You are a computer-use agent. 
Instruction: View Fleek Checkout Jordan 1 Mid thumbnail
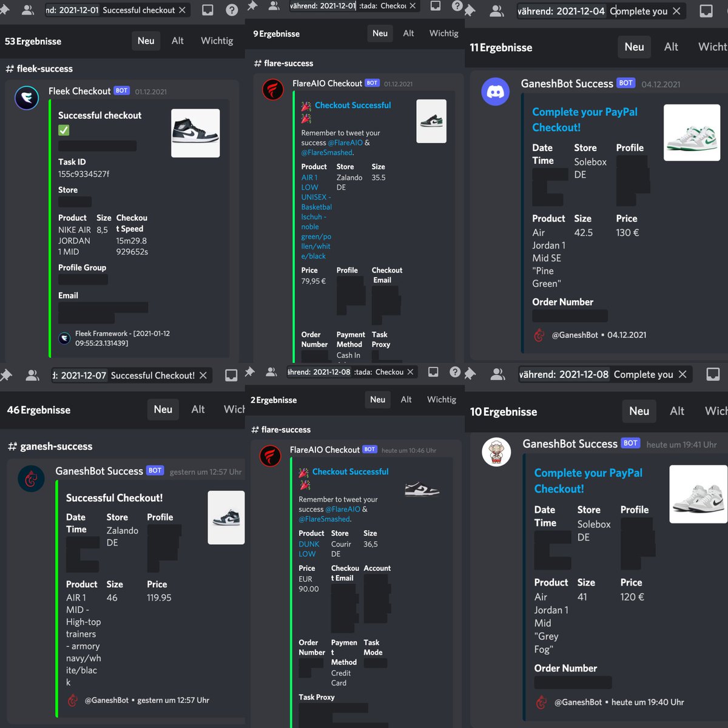195,133
